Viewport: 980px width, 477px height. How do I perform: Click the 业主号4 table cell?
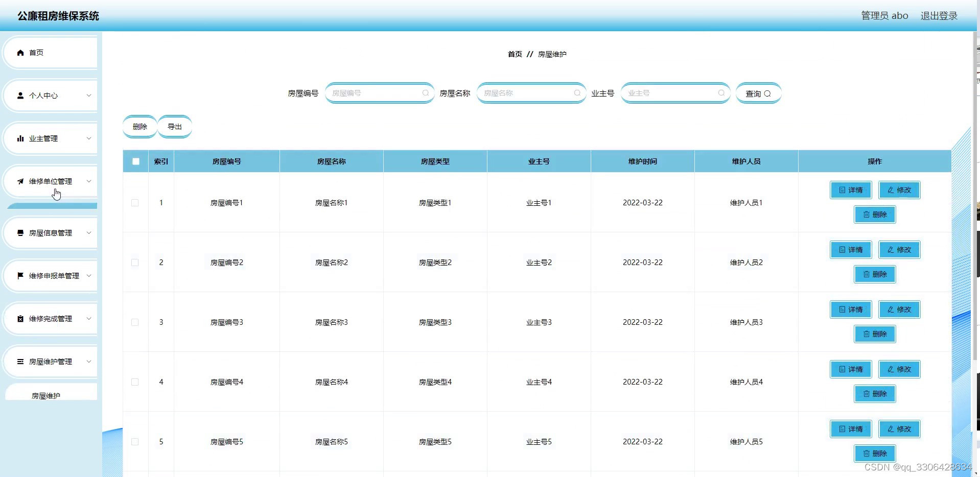pos(539,382)
